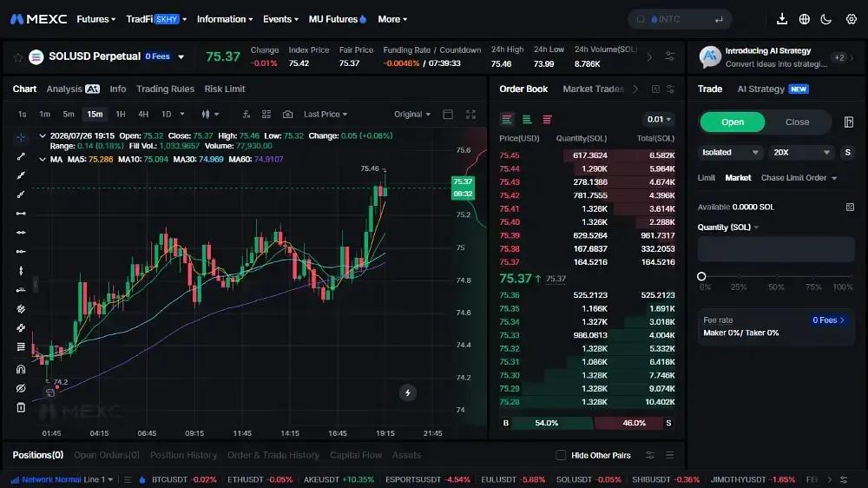868x488 pixels.
Task: Collapse the candle info row chevron
Action: [x=42, y=135]
